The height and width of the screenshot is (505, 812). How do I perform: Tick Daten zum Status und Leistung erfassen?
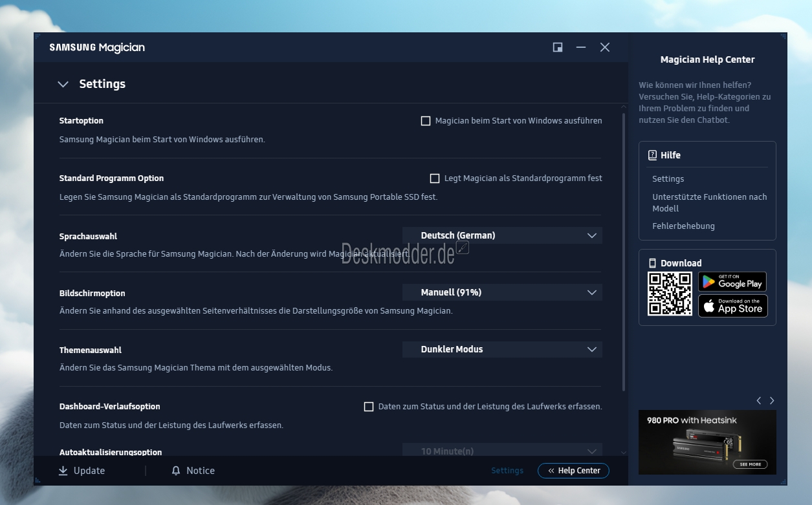369,407
